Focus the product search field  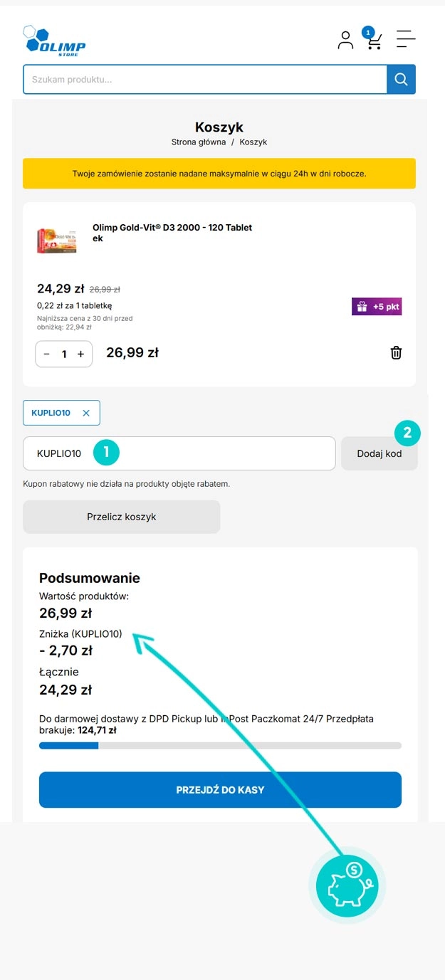click(204, 79)
